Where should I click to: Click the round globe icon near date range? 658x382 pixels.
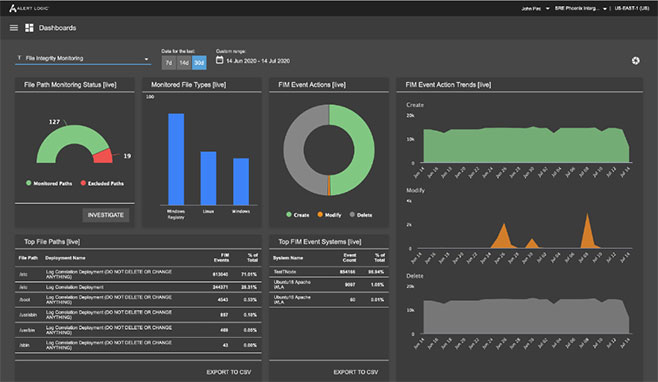click(636, 61)
